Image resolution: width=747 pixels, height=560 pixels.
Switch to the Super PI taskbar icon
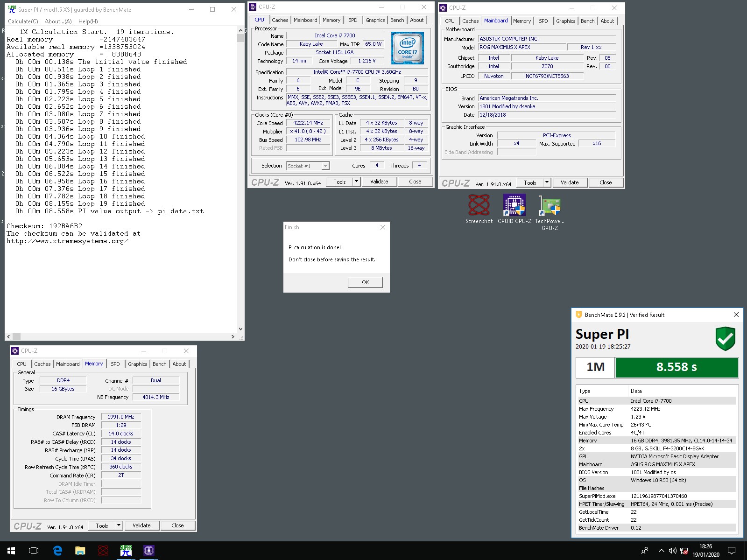pyautogui.click(x=126, y=551)
